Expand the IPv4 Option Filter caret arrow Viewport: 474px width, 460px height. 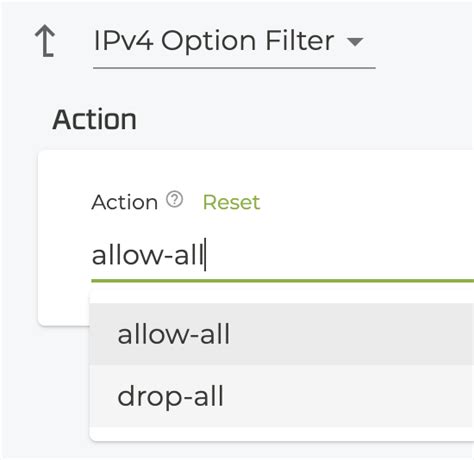click(355, 42)
